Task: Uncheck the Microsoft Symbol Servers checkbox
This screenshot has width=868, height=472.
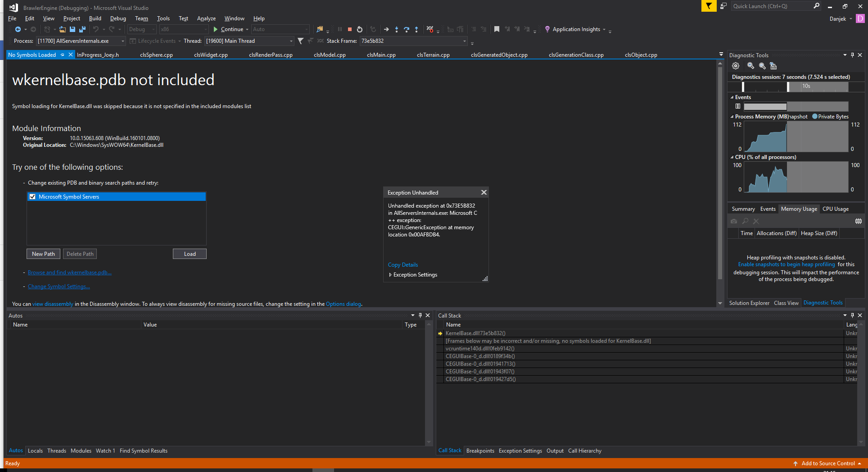Action: tap(32, 197)
